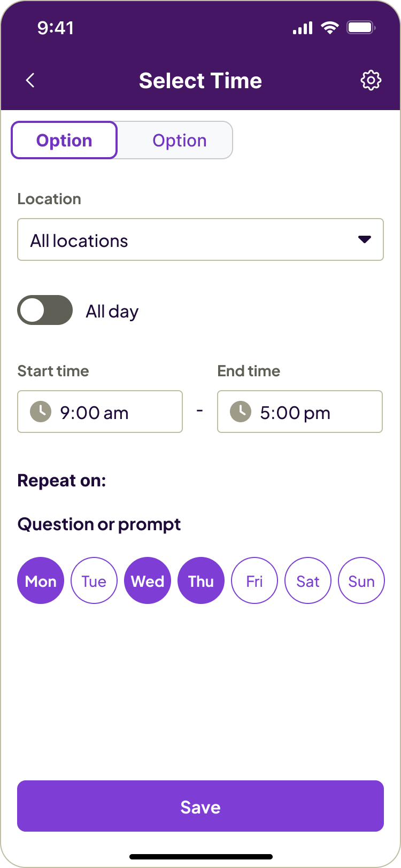
Task: Open the All locations dropdown
Action: click(200, 240)
